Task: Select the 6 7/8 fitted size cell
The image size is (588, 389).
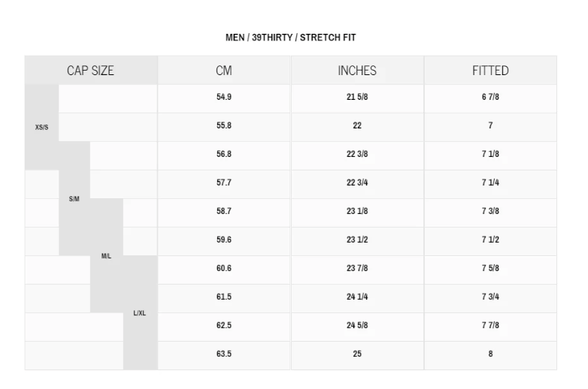Action: pyautogui.click(x=490, y=98)
